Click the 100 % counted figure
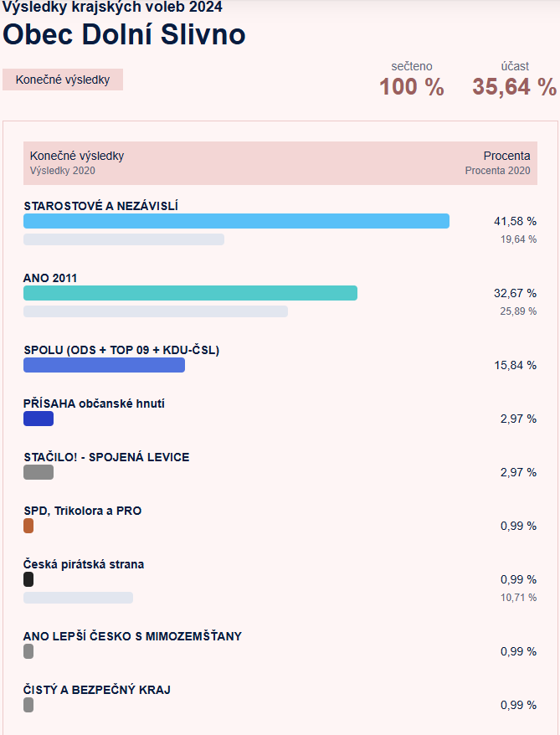The height and width of the screenshot is (735, 560). coord(411,86)
